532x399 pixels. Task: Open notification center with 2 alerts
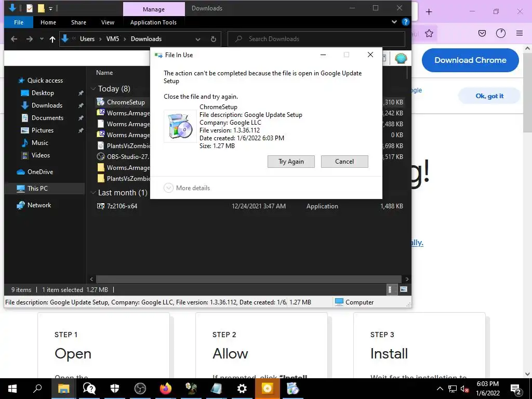coord(516,389)
